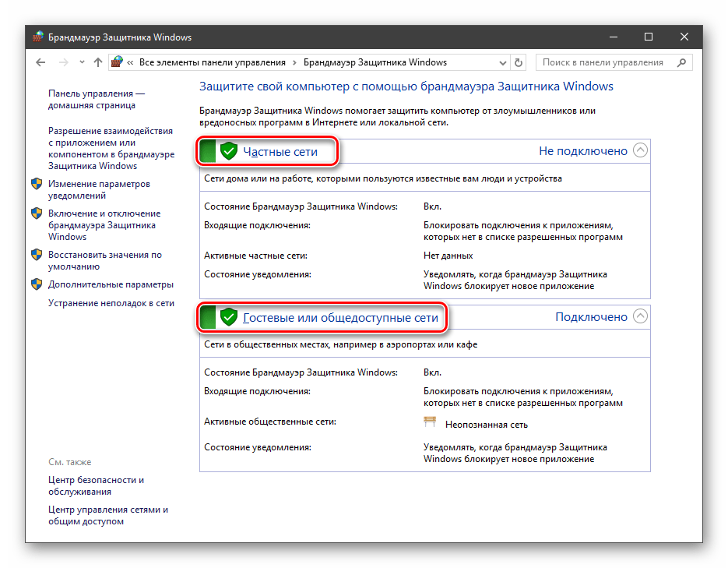Select Все элементы панели управления breadcrumb

213,62
